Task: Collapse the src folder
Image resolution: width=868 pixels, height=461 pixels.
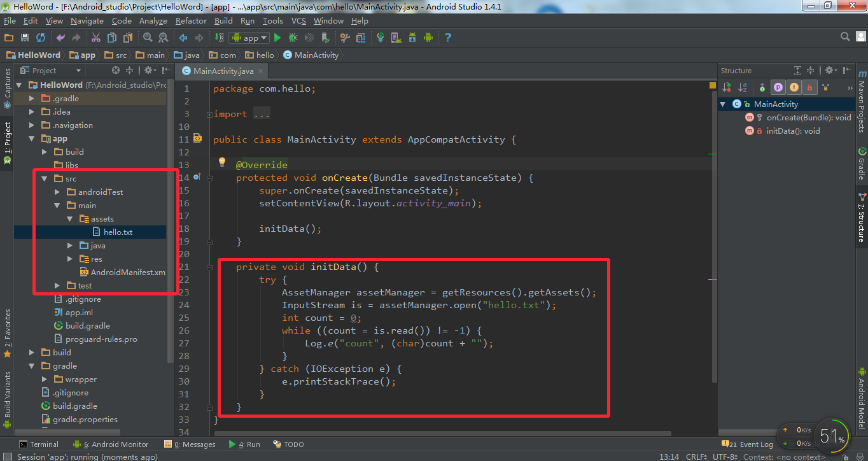Action: pyautogui.click(x=45, y=178)
